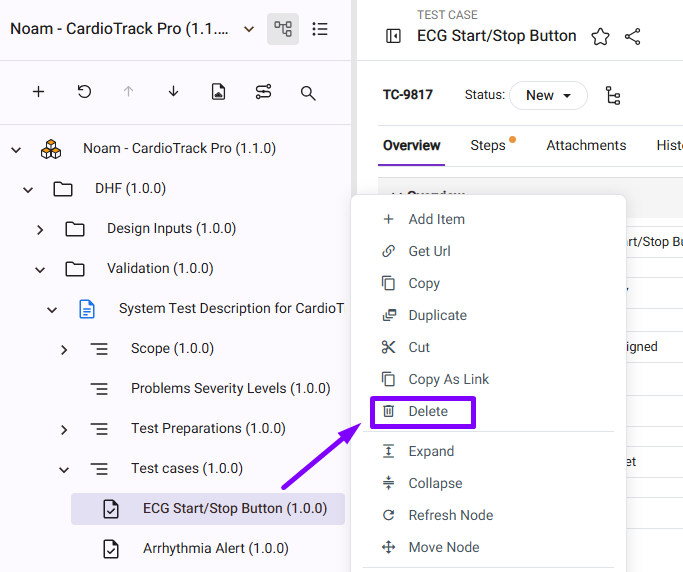This screenshot has width=683, height=572.
Task: Expand the Scope (1.0.0) node
Action: [64, 349]
